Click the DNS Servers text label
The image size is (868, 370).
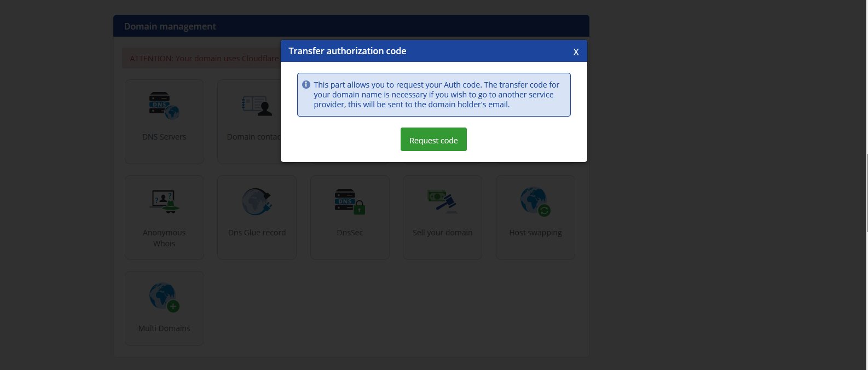[164, 137]
